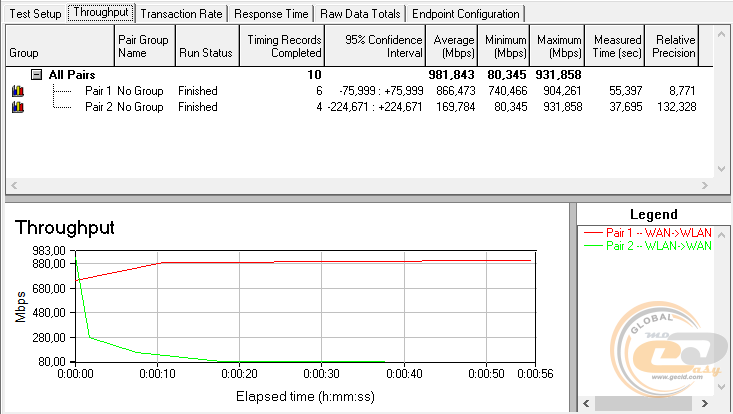The width and height of the screenshot is (733, 414).
Task: Select the Throughput tab
Action: (101, 12)
